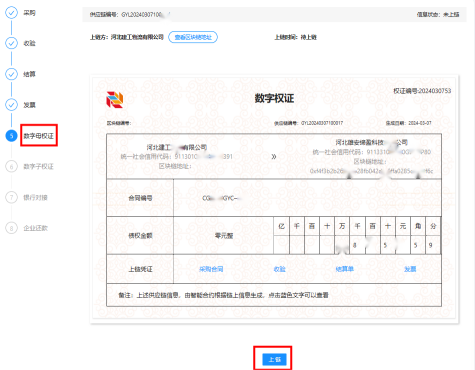
Task: Click the certificate 供应链编号 GYL20240307100017 text
Action: (309, 123)
